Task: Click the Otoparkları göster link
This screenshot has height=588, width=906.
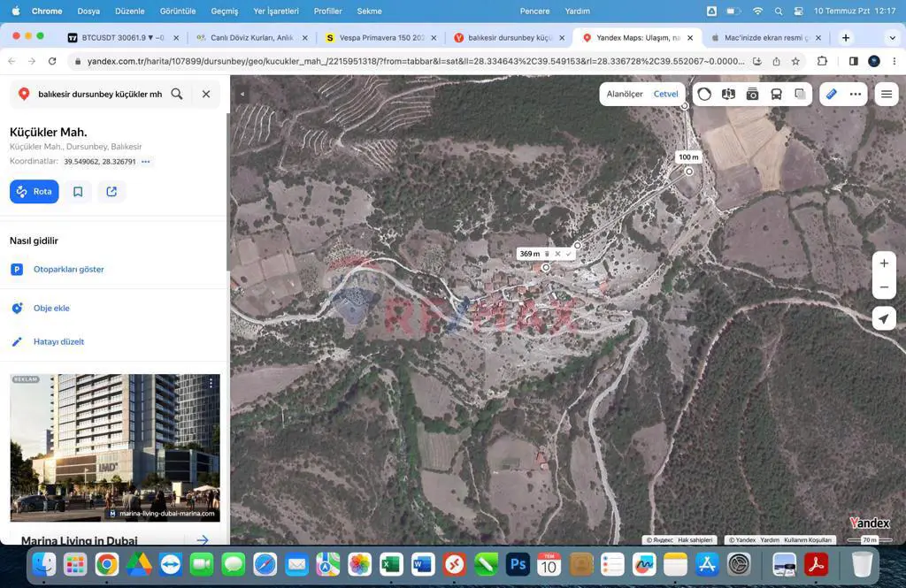Action: [x=69, y=269]
